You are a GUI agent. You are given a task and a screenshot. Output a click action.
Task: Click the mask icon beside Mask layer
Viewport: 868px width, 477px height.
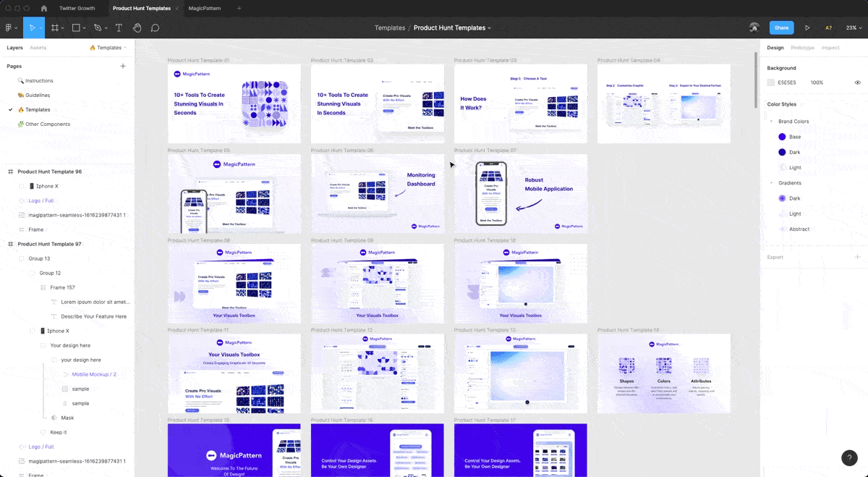click(54, 418)
